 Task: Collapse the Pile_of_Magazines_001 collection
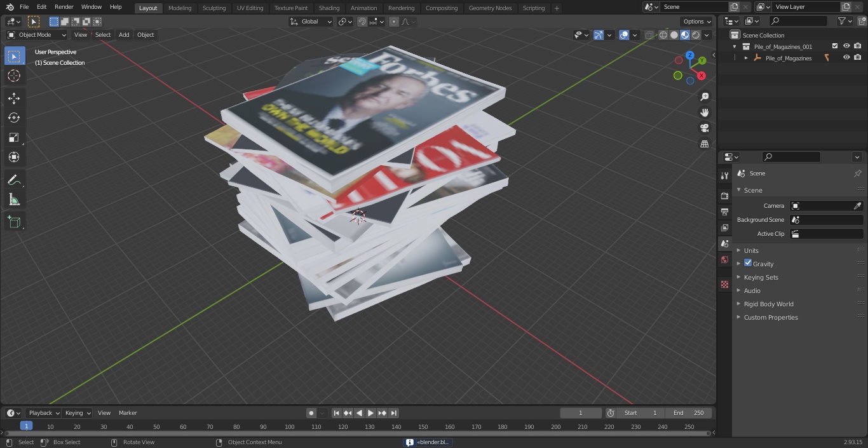735,46
